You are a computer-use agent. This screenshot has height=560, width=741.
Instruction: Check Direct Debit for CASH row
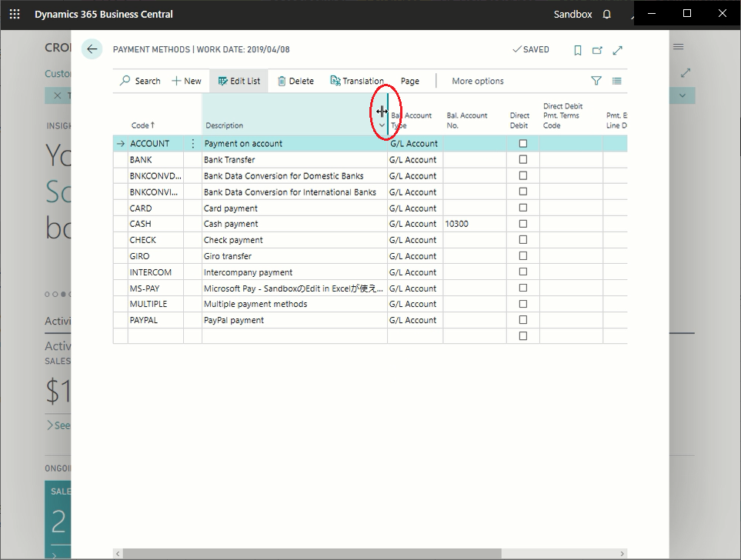[523, 224]
